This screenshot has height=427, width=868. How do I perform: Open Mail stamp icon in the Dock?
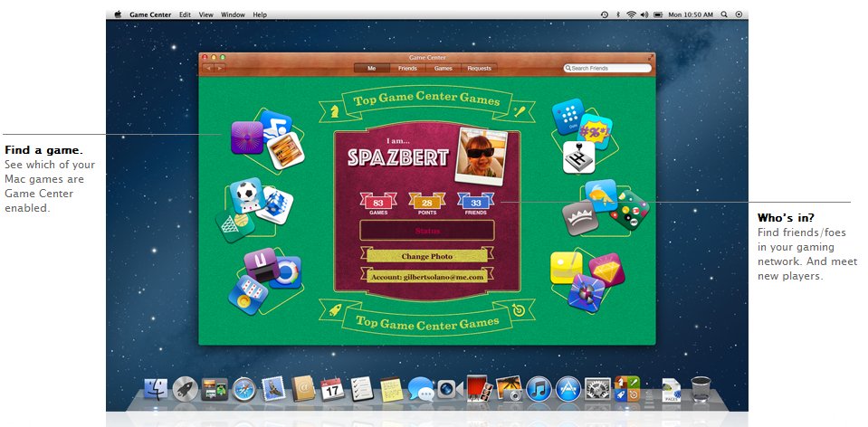pos(273,388)
